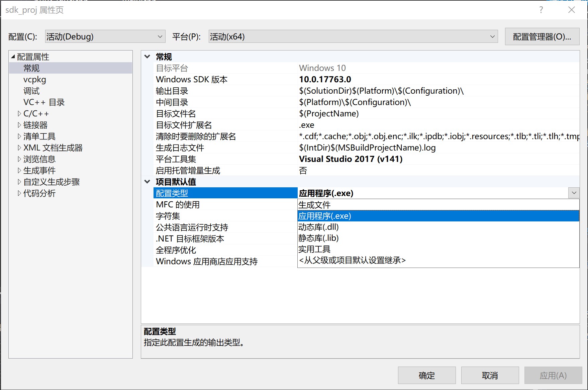Screen dimensions: 588x390
Task: Click the 中间目录 property row
Action: (x=366, y=102)
